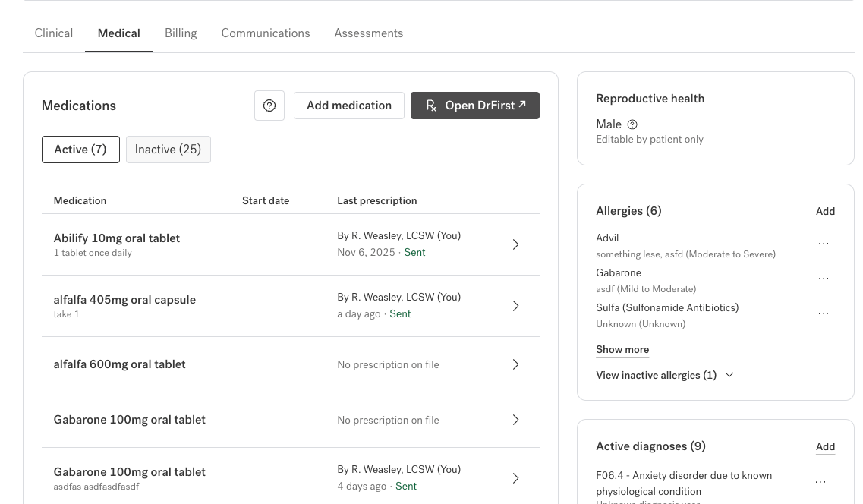Image resolution: width=863 pixels, height=504 pixels.
Task: Switch to the Billing tab
Action: coord(181,33)
